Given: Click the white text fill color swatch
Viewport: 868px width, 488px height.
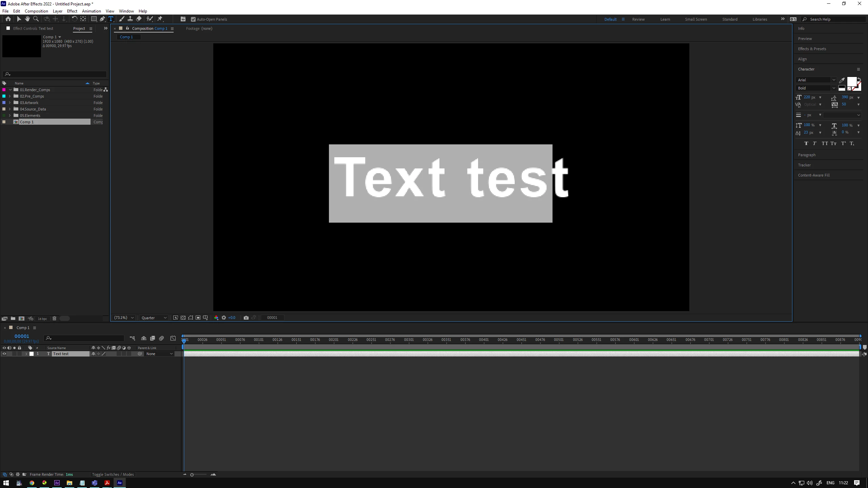Looking at the screenshot, I should click(x=851, y=81).
